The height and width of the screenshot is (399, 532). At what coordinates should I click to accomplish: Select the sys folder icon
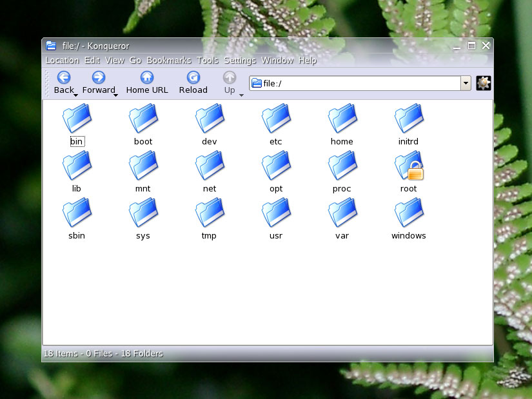click(x=144, y=213)
